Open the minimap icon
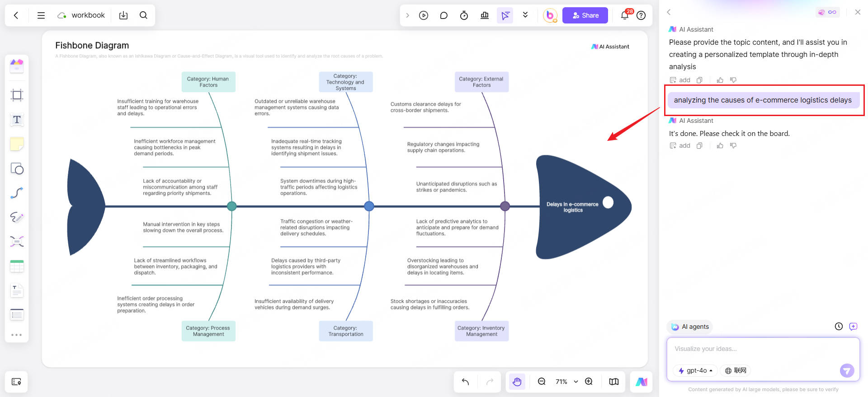868x397 pixels. pyautogui.click(x=613, y=382)
